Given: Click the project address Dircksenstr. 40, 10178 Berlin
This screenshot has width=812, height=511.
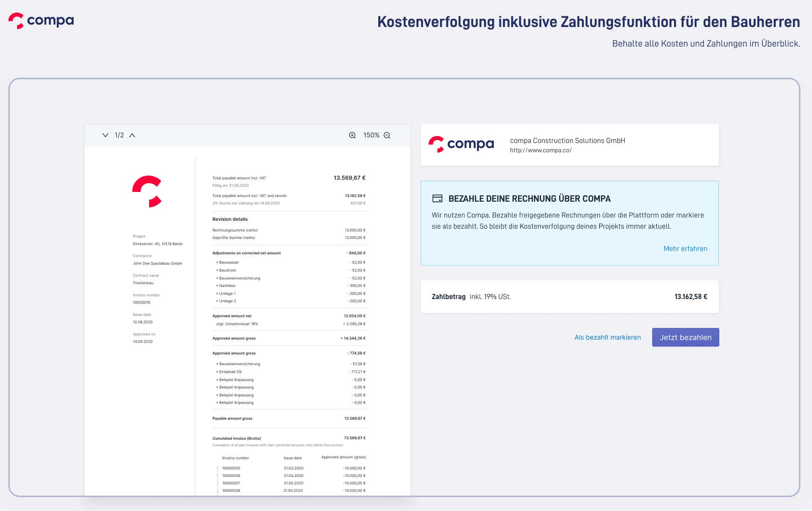Looking at the screenshot, I should pos(157,244).
